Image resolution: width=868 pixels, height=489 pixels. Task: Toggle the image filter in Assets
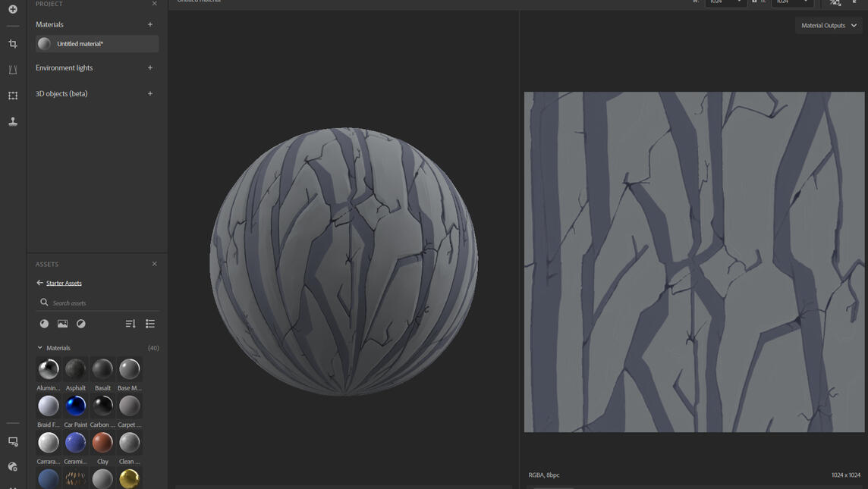tap(62, 324)
